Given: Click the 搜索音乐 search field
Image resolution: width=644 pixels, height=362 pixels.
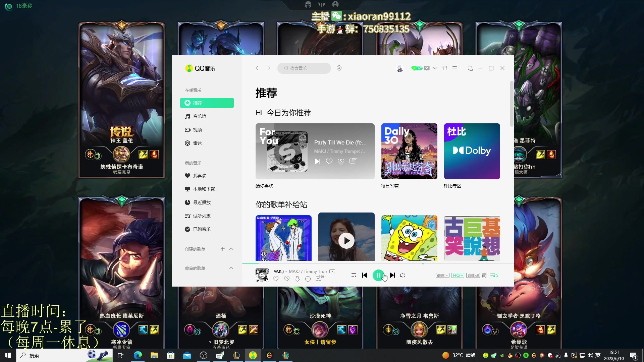Looking at the screenshot, I should tap(304, 68).
